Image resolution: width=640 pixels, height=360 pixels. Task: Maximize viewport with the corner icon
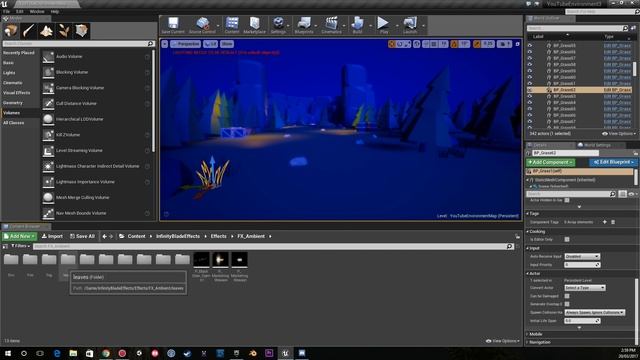point(518,44)
